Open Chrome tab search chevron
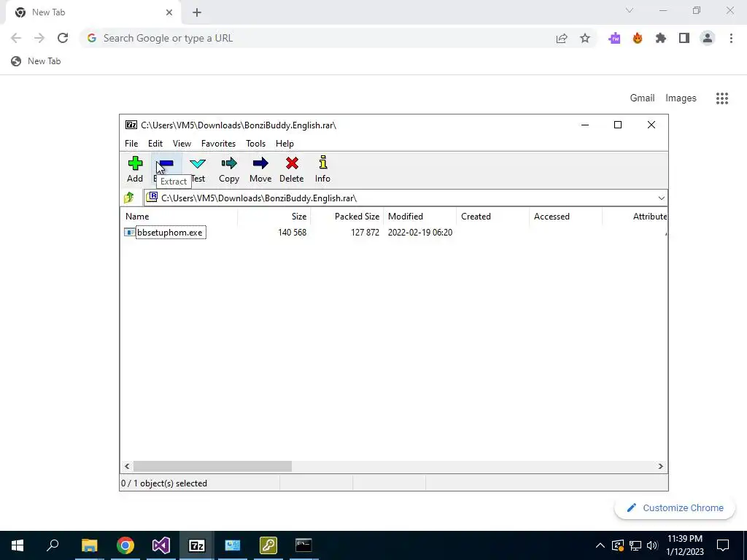Image resolution: width=747 pixels, height=560 pixels. [630, 10]
